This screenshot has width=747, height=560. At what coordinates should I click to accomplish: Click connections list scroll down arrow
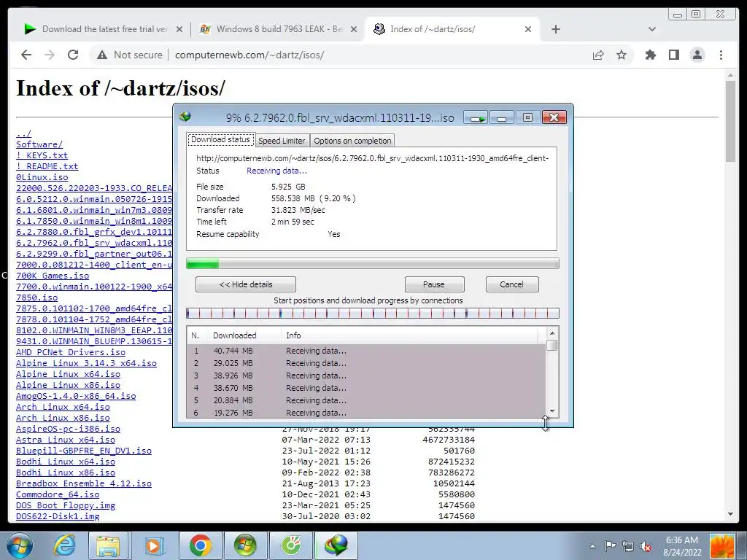pyautogui.click(x=552, y=411)
